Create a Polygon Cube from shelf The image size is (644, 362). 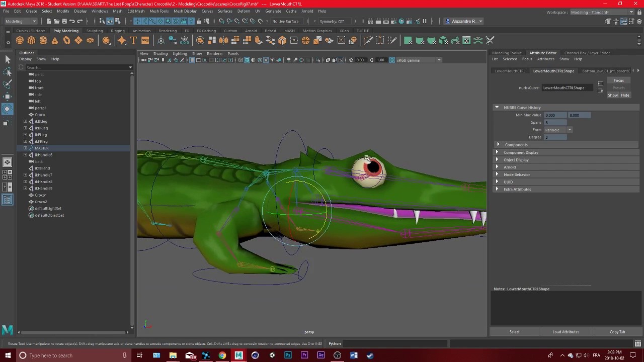31,41
